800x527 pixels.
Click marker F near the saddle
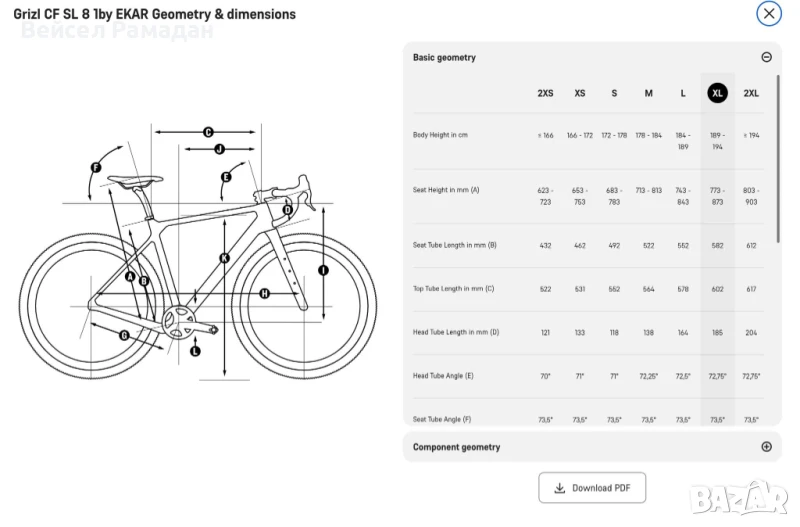click(x=96, y=167)
